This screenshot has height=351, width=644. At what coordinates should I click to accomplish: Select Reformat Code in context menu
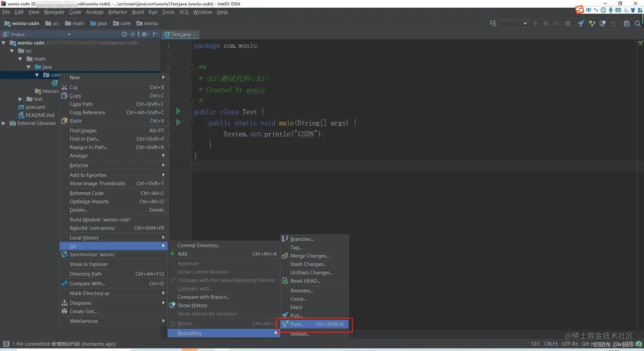pyautogui.click(x=114, y=193)
